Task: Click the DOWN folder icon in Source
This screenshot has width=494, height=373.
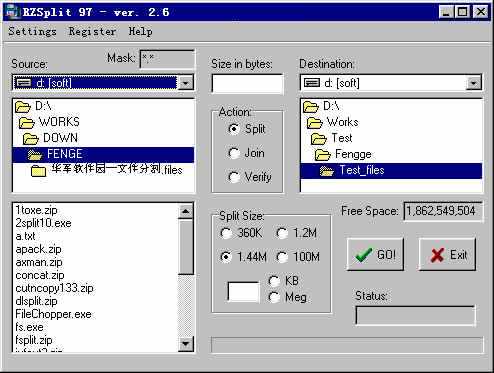Action: (31, 138)
